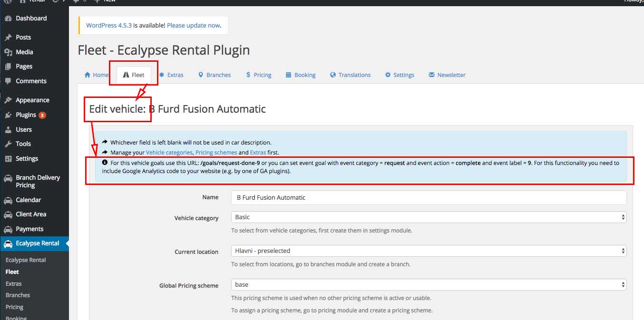Click the Pages icon in sidebar
The image size is (644, 320).
click(8, 67)
